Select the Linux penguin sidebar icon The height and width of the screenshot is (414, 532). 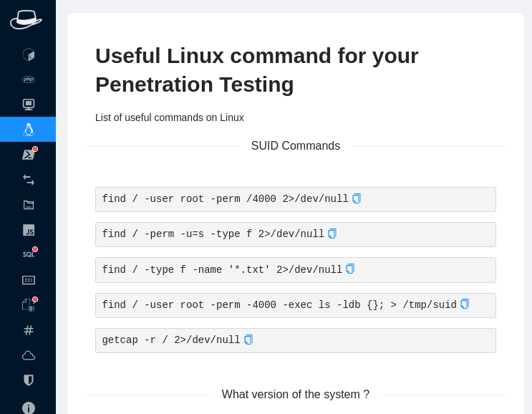pos(29,130)
